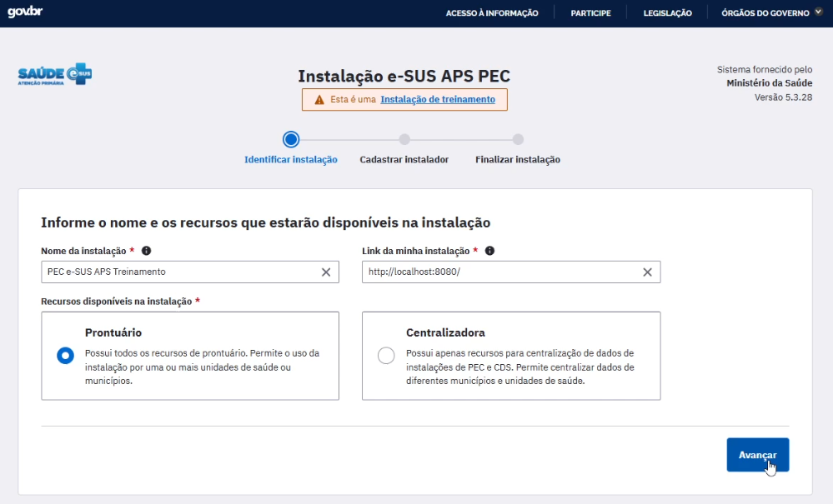Select the Prontuário radio button
Screen dimensions: 833x504
coord(65,356)
